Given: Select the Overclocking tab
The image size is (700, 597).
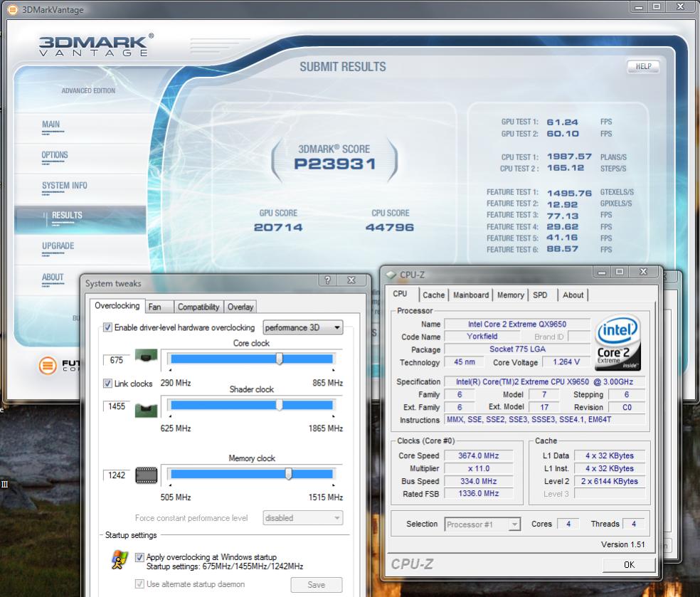Looking at the screenshot, I should point(117,306).
